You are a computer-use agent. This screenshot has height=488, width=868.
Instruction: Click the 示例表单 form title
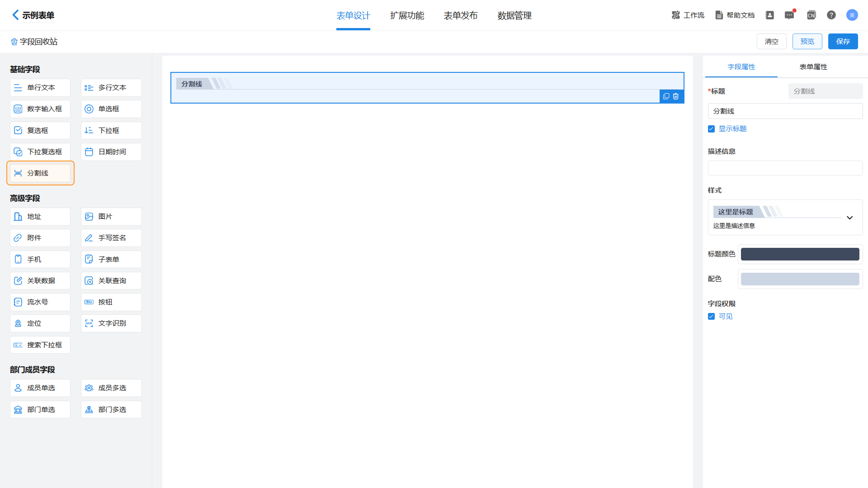point(38,15)
